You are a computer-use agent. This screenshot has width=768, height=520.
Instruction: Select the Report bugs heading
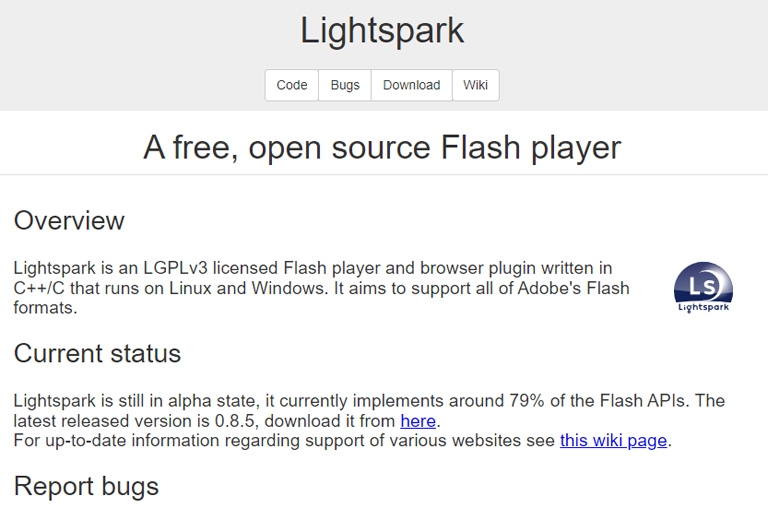click(x=86, y=487)
